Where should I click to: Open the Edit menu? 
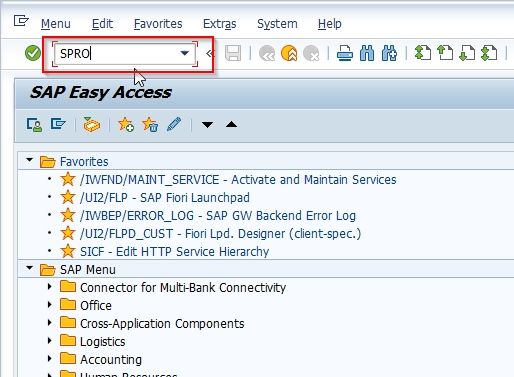(102, 24)
